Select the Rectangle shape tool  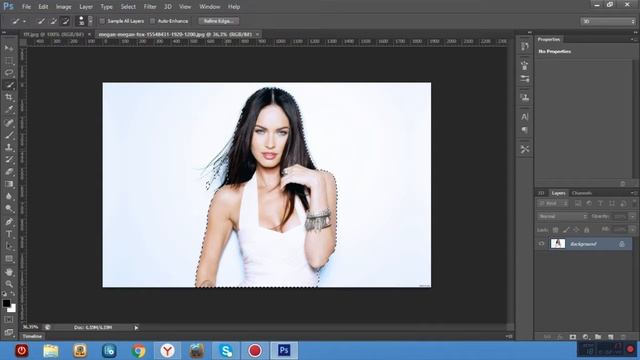(x=9, y=259)
